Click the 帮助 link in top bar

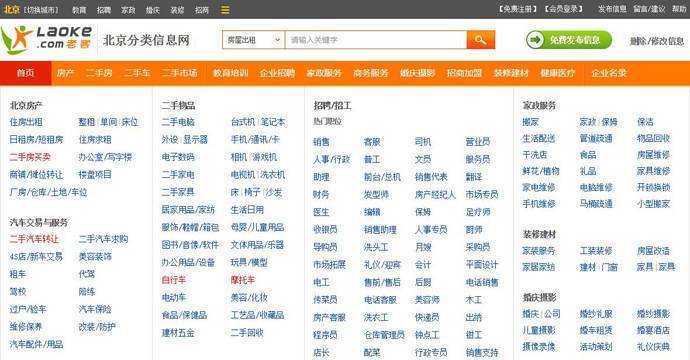(679, 9)
